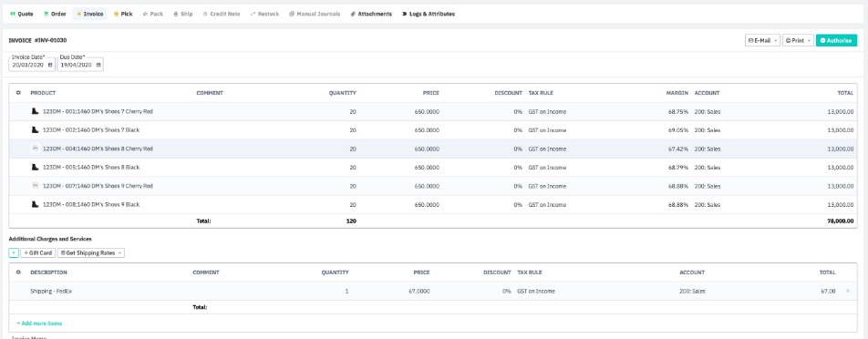The height and width of the screenshot is (339, 868).
Task: Open the Due Date calendar icon
Action: [98, 66]
